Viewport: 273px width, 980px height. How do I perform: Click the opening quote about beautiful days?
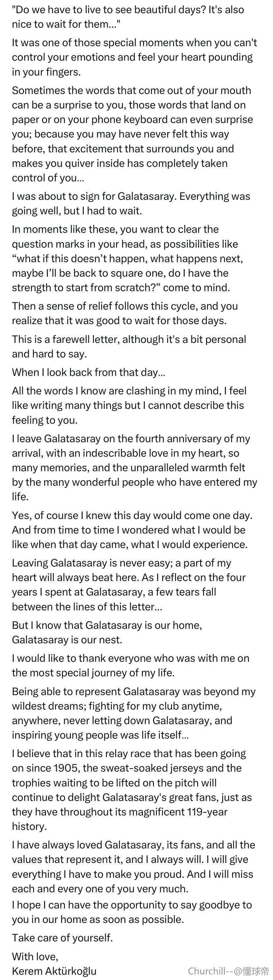click(128, 17)
